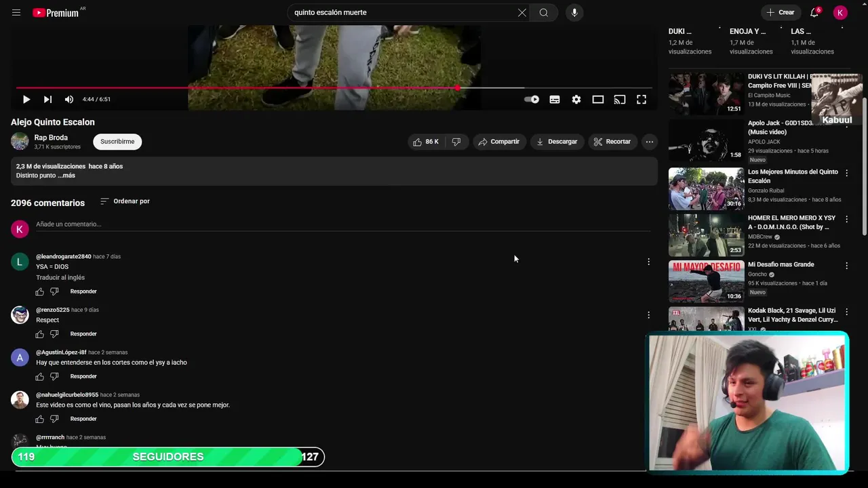Click the page vertical scrollbar
Viewport: 868px width, 488px height.
pyautogui.click(x=864, y=166)
